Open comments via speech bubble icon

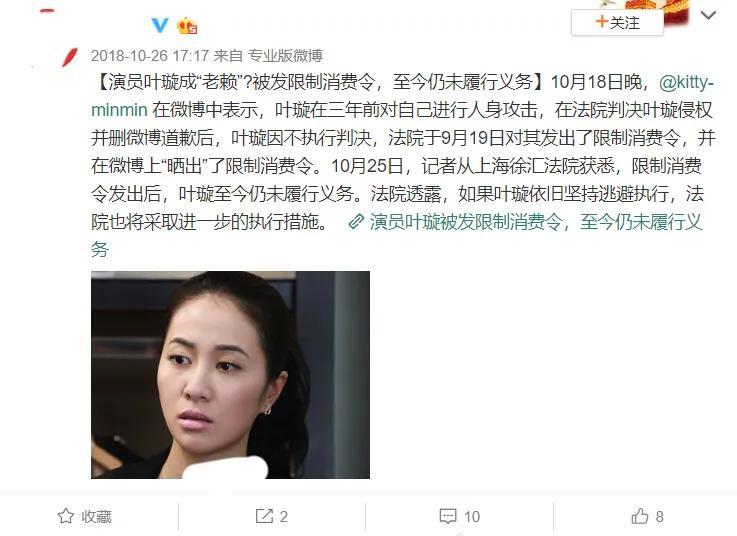(447, 516)
